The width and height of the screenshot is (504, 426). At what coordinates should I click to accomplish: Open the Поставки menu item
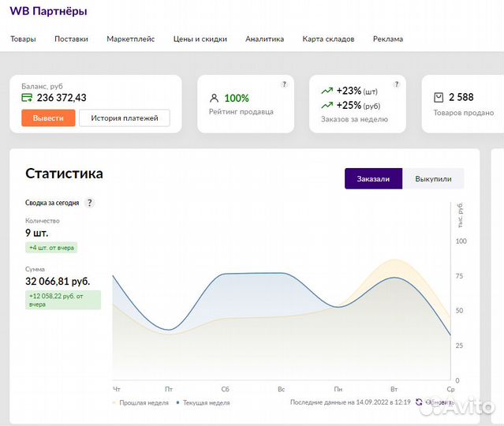click(71, 39)
